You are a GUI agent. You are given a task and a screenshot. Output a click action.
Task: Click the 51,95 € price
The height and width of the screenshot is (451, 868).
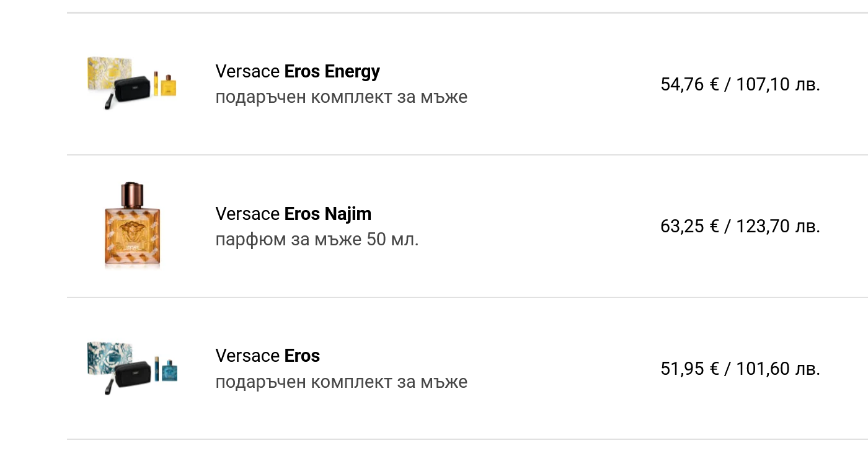(689, 369)
